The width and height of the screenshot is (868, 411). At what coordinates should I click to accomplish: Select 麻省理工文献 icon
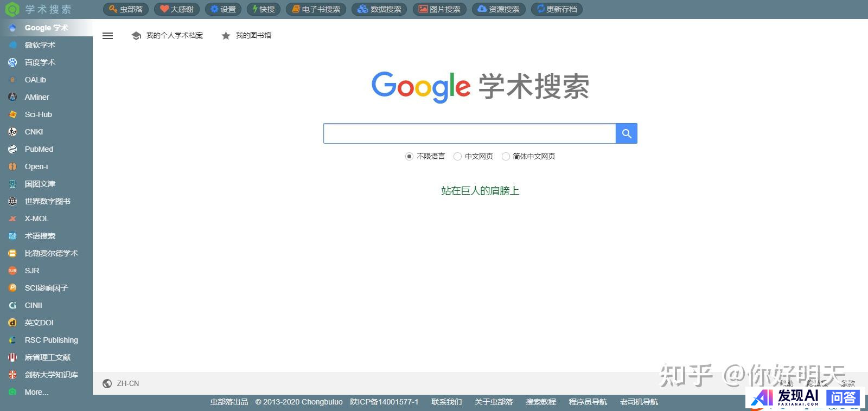pyautogui.click(x=12, y=357)
